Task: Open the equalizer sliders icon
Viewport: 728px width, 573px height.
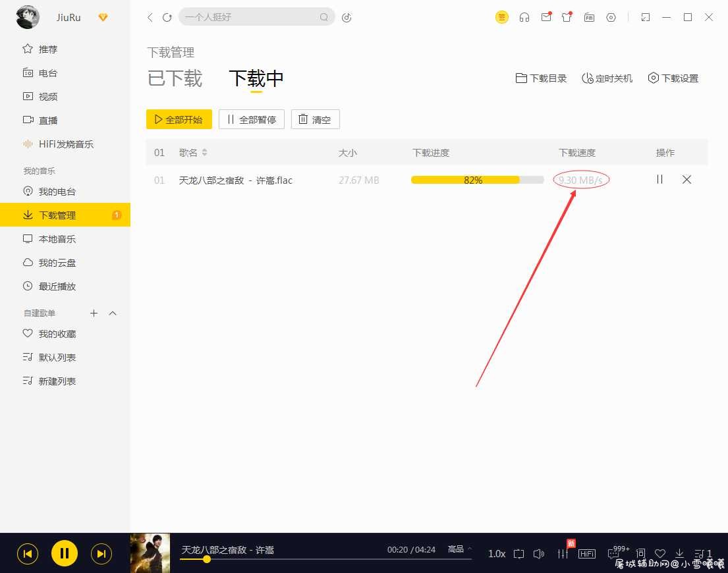Action: pos(563,553)
